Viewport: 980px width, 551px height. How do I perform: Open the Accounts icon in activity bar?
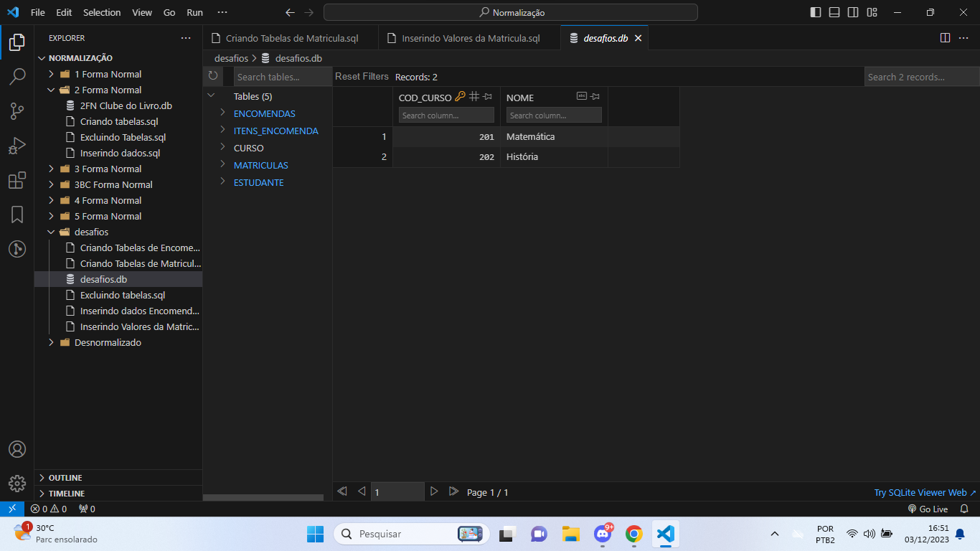click(x=17, y=449)
